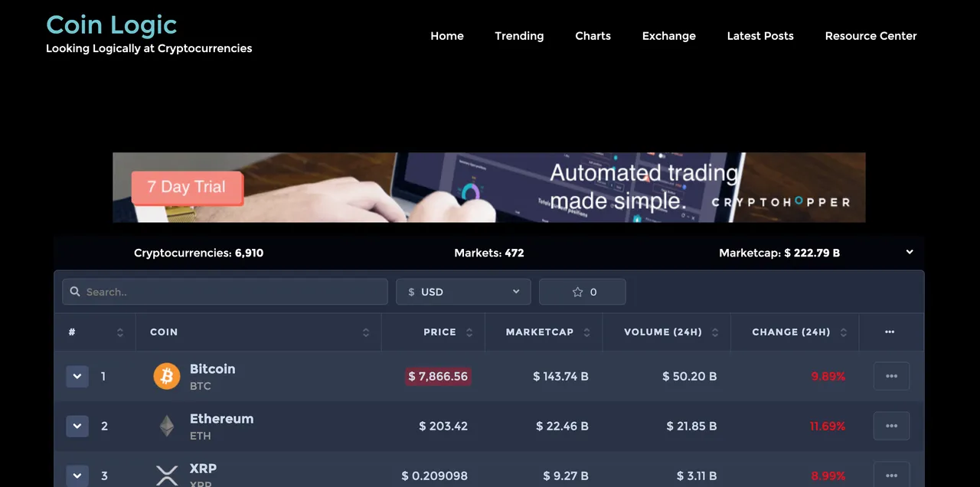Click the magnifier icon in the search box

click(75, 292)
